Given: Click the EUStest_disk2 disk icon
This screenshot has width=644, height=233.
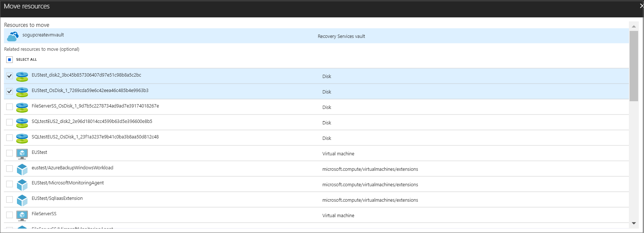Looking at the screenshot, I should 22,77.
